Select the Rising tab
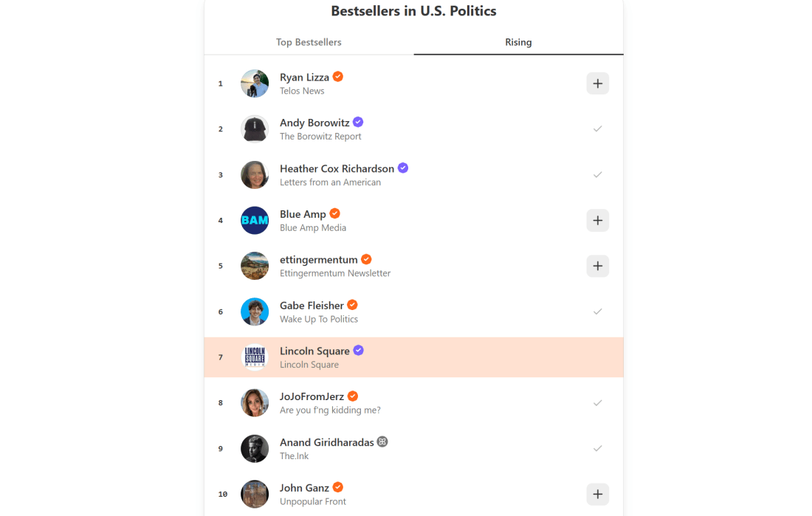This screenshot has height=516, width=812. 518,42
